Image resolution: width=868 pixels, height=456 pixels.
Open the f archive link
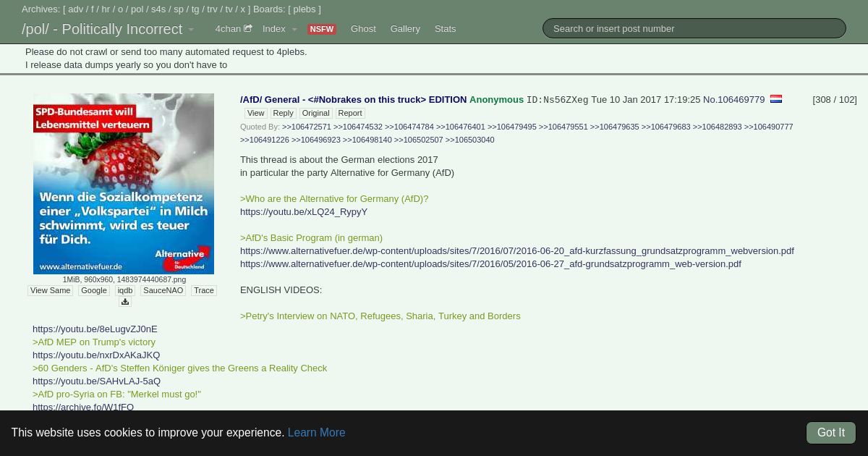(x=93, y=9)
